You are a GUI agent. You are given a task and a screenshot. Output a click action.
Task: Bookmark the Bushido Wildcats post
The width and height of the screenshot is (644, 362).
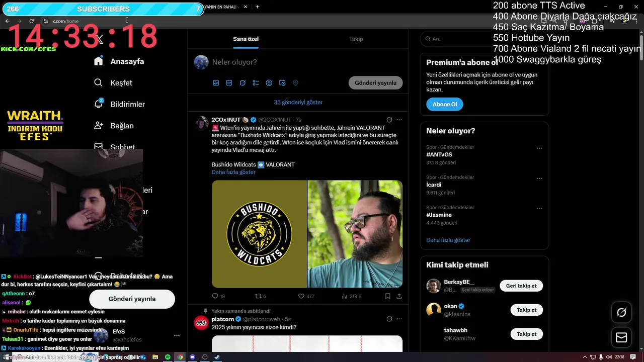click(x=388, y=296)
